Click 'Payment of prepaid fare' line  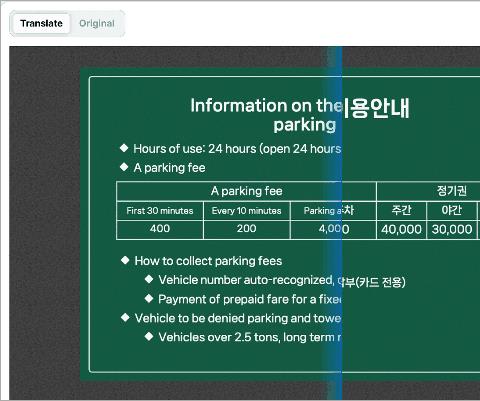pyautogui.click(x=250, y=299)
